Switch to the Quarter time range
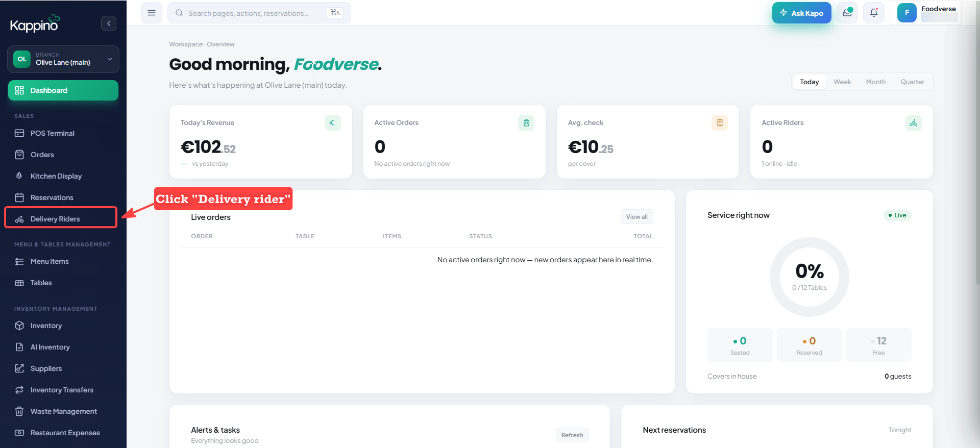Image resolution: width=980 pixels, height=448 pixels. [x=912, y=82]
